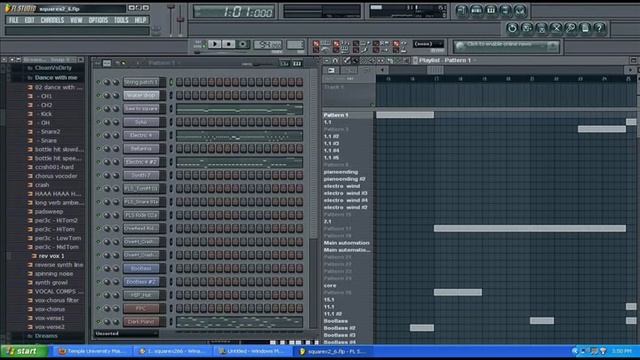This screenshot has width=640, height=360.
Task: Click the playlist snap magnet icon
Action: click(x=336, y=60)
